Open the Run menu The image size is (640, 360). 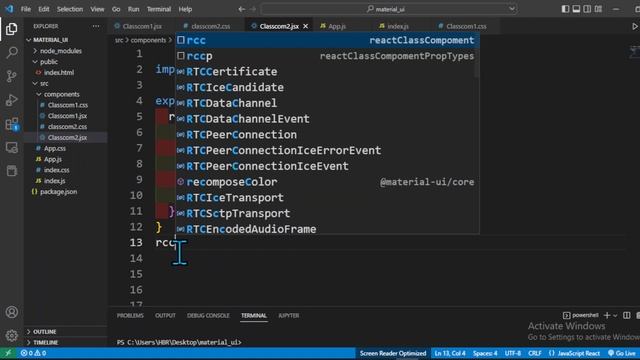pyautogui.click(x=133, y=9)
